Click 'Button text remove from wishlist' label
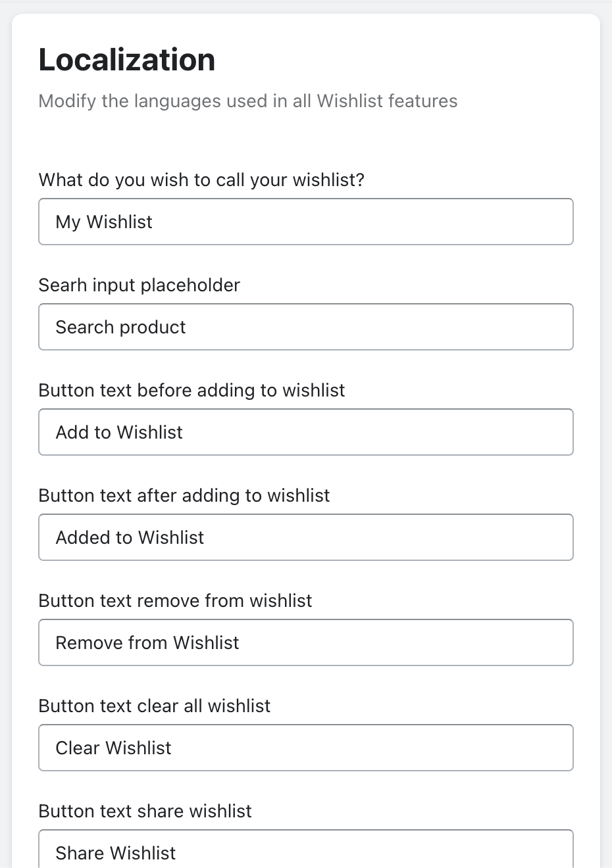Viewport: 612px width, 868px height. (175, 601)
